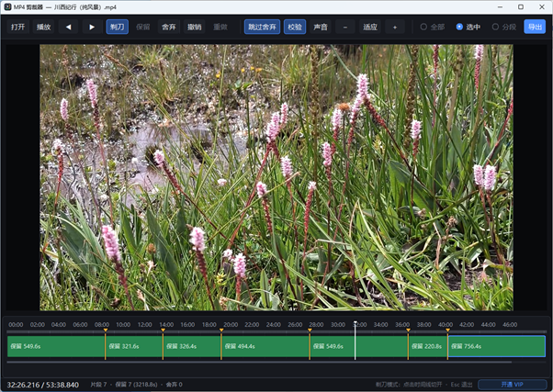Undo last action with 撤销
Viewport: 553px width, 392px height.
(195, 27)
